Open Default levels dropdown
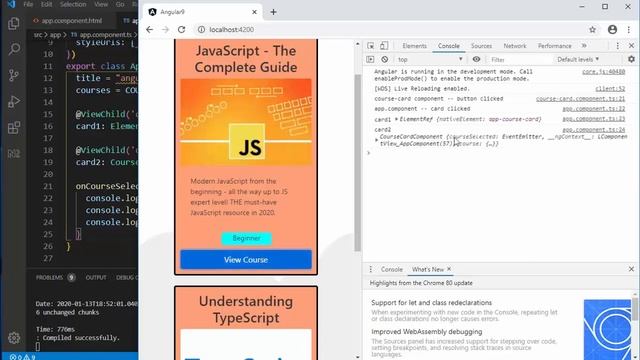Screen dimensions: 640x360 click(x=578, y=59)
